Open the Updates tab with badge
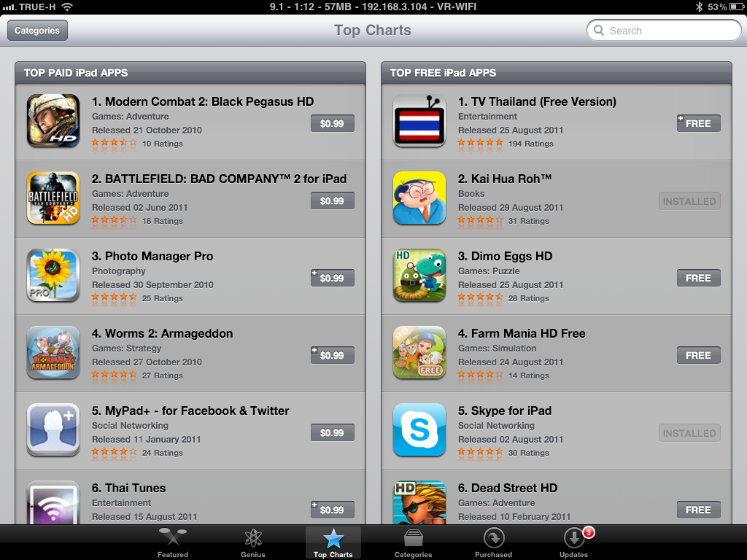This screenshot has height=560, width=747. [x=575, y=542]
